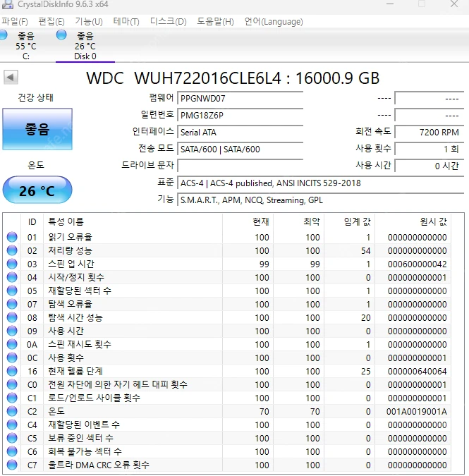Click the transfer mode field SATA/600
This screenshot has width=469, height=476.
click(240, 149)
